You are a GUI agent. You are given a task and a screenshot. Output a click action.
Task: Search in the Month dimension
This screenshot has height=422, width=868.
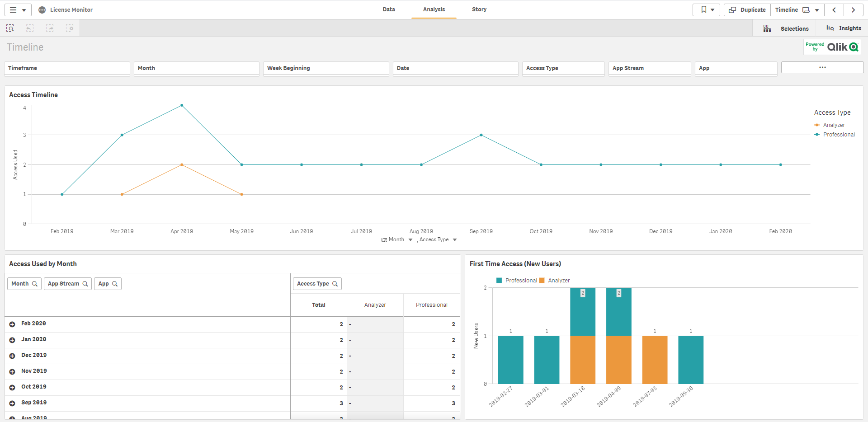[34, 284]
